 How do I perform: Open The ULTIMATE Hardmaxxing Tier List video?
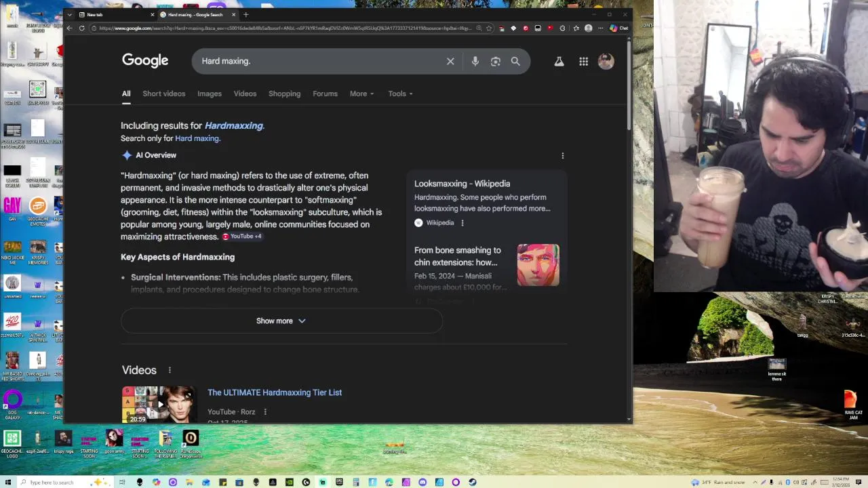pyautogui.click(x=275, y=392)
